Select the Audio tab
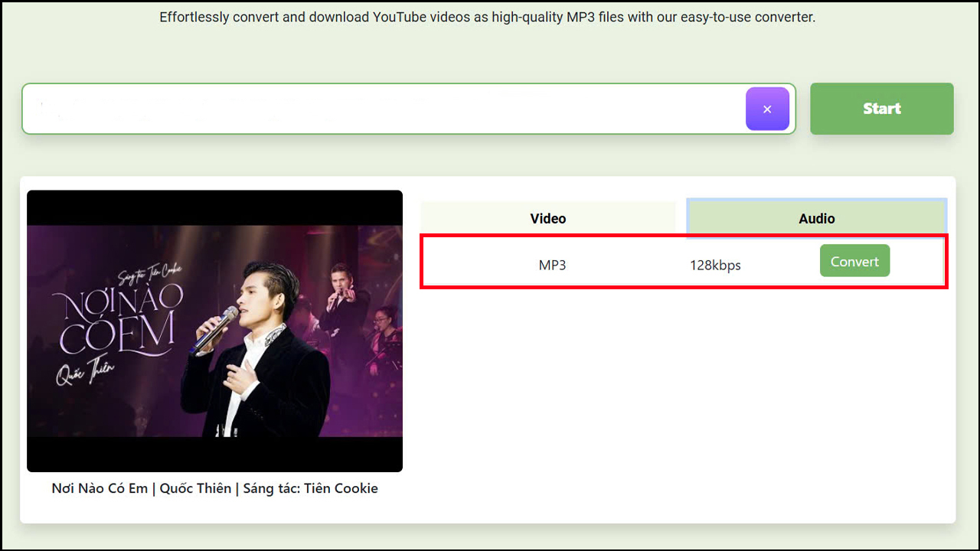Image resolution: width=980 pixels, height=551 pixels. pyautogui.click(x=816, y=218)
